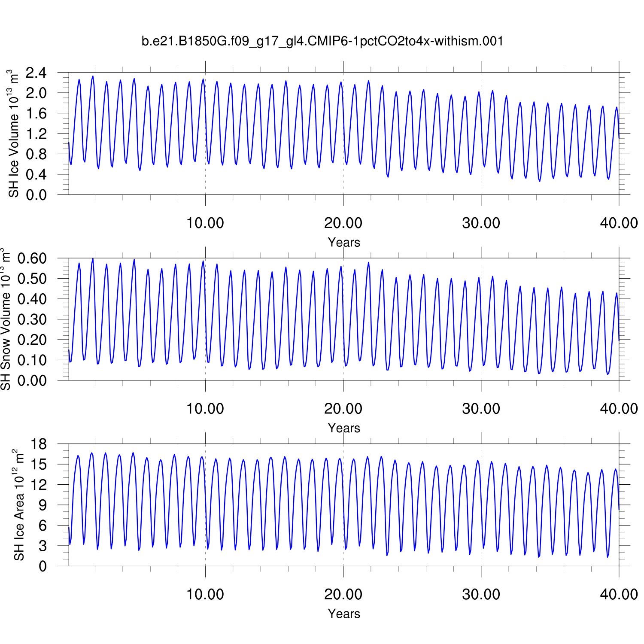Click the 2.4 value on ice volume axis
This screenshot has width=644, height=644.
pos(36,73)
